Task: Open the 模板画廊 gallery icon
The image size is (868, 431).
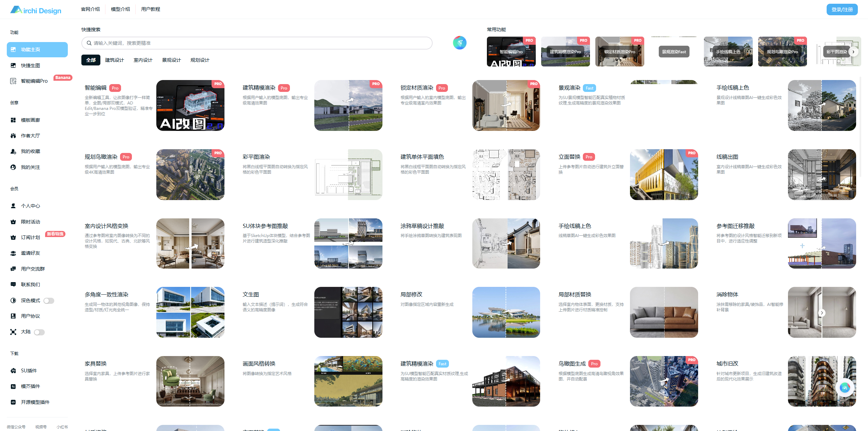Action: pos(13,120)
